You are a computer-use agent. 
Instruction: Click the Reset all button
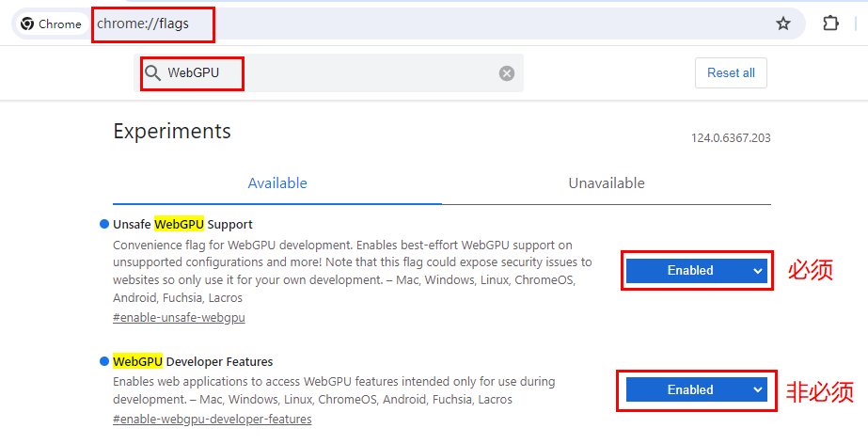(731, 73)
